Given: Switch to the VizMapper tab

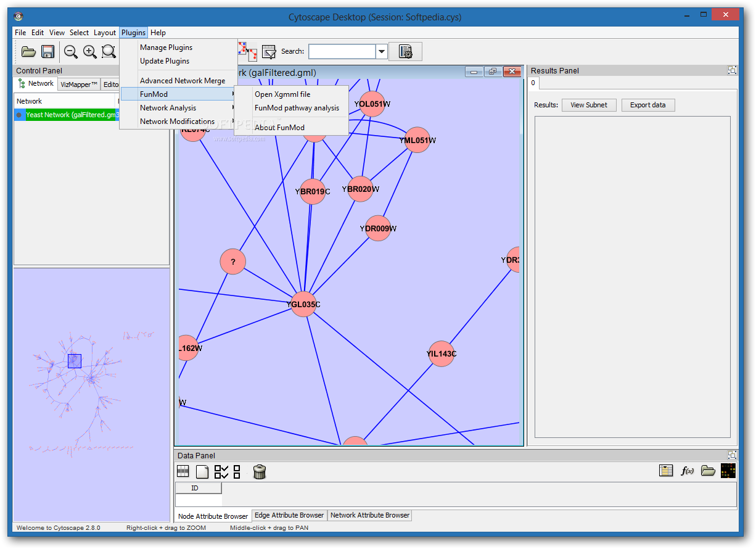Looking at the screenshot, I should click(x=79, y=85).
